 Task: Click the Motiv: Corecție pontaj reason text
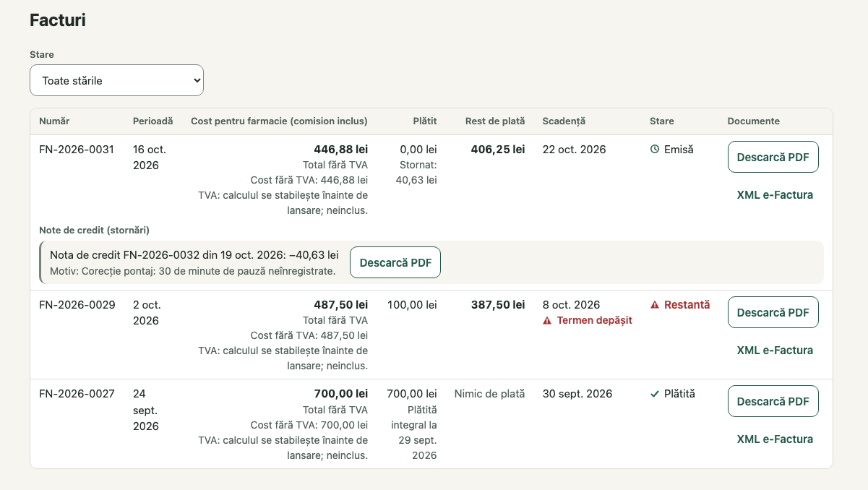[x=193, y=272]
